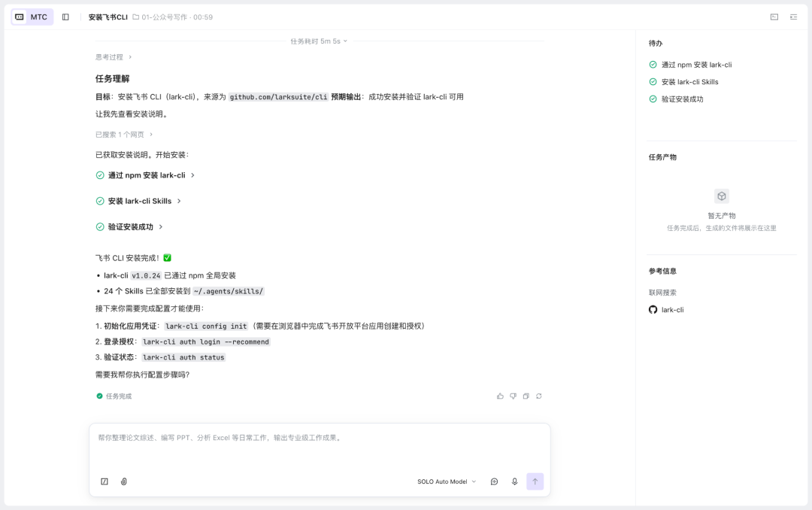Open the lark-cli GitHub reference link

point(666,309)
